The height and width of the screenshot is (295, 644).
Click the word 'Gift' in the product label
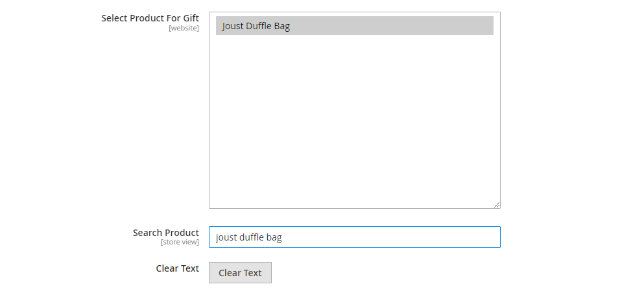pos(191,18)
